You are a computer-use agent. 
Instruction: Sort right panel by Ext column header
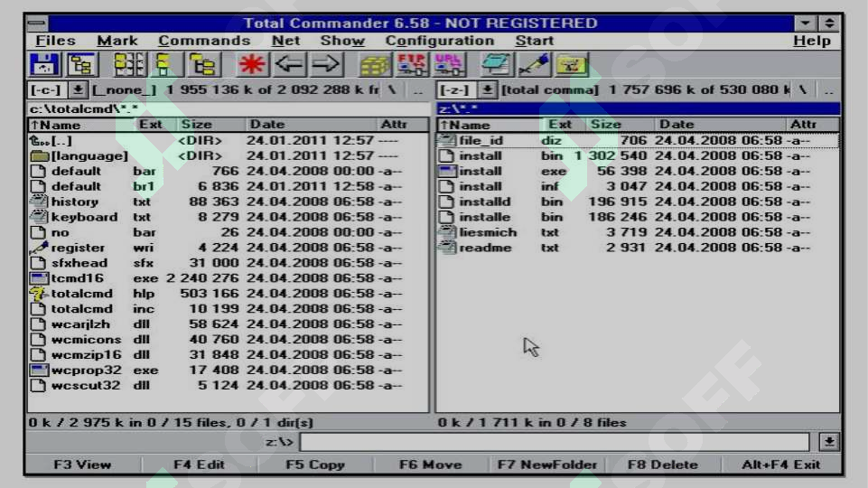(x=563, y=125)
